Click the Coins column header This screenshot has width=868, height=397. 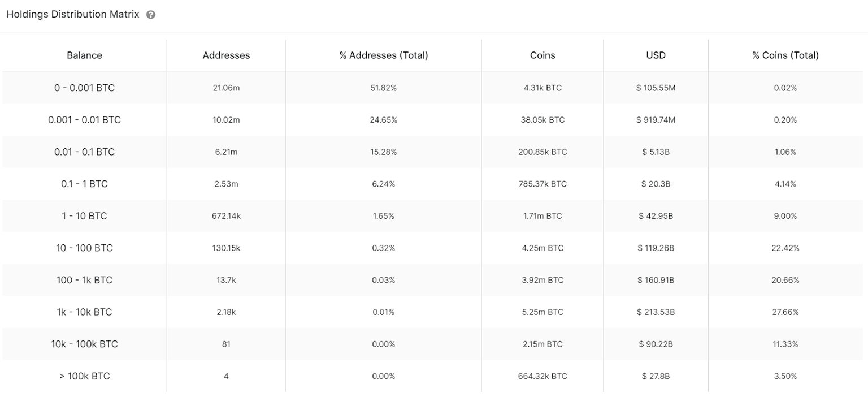pos(542,55)
